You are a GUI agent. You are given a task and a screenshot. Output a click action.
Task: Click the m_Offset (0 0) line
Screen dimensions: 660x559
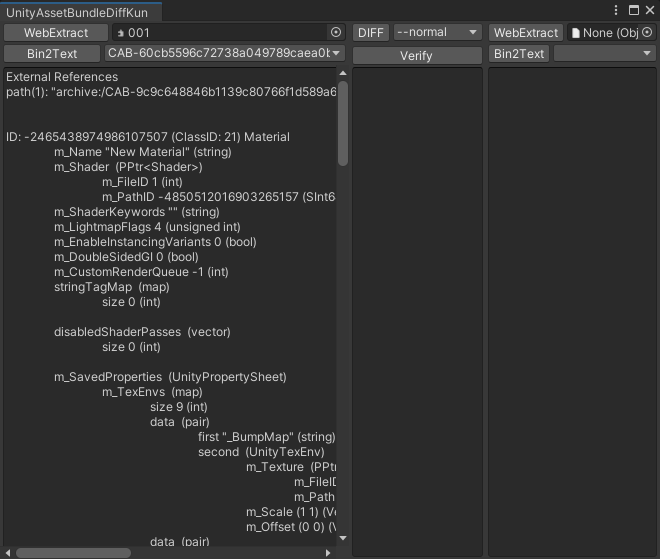[291, 527]
